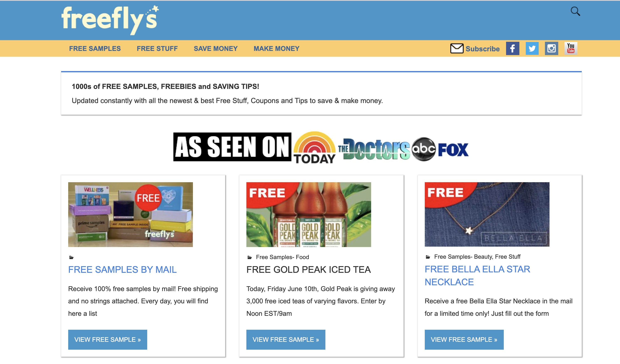Open the Free Bella Ella Star Necklace title
Screen dimensions: 620x364
(x=477, y=275)
